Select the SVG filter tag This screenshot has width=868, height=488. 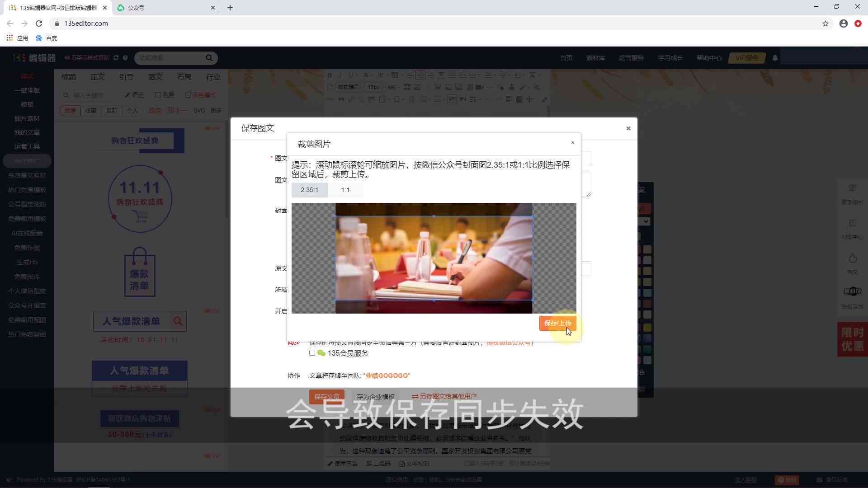click(x=199, y=111)
